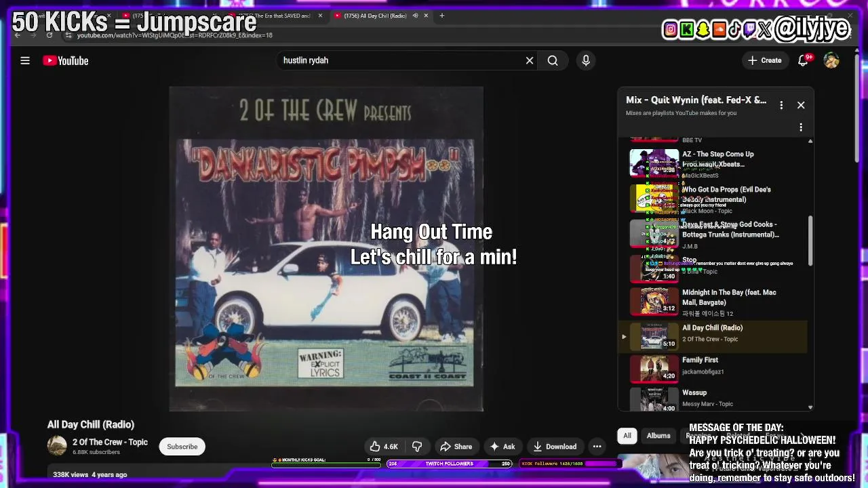Click the playlist panel scrollbar thumb
868x488 pixels.
pyautogui.click(x=810, y=241)
